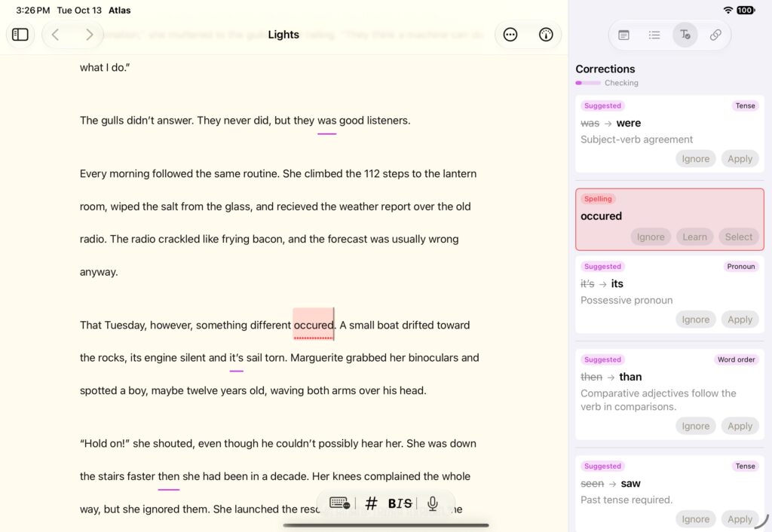Toggle the sidebar panel icon
The width and height of the screenshot is (772, 532).
pos(20,35)
